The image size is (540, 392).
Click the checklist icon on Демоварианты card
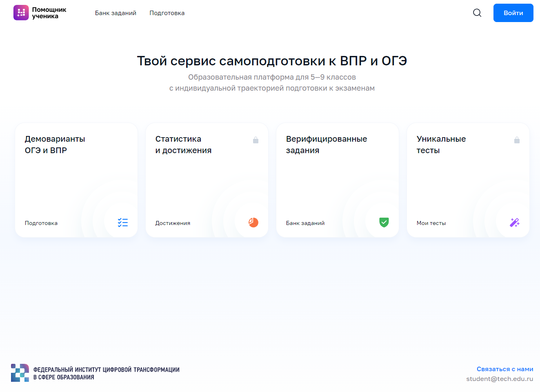(x=122, y=223)
